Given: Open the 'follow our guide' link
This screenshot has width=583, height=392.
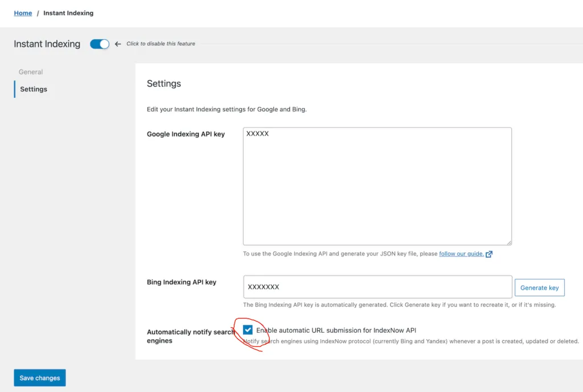Looking at the screenshot, I should click(461, 254).
